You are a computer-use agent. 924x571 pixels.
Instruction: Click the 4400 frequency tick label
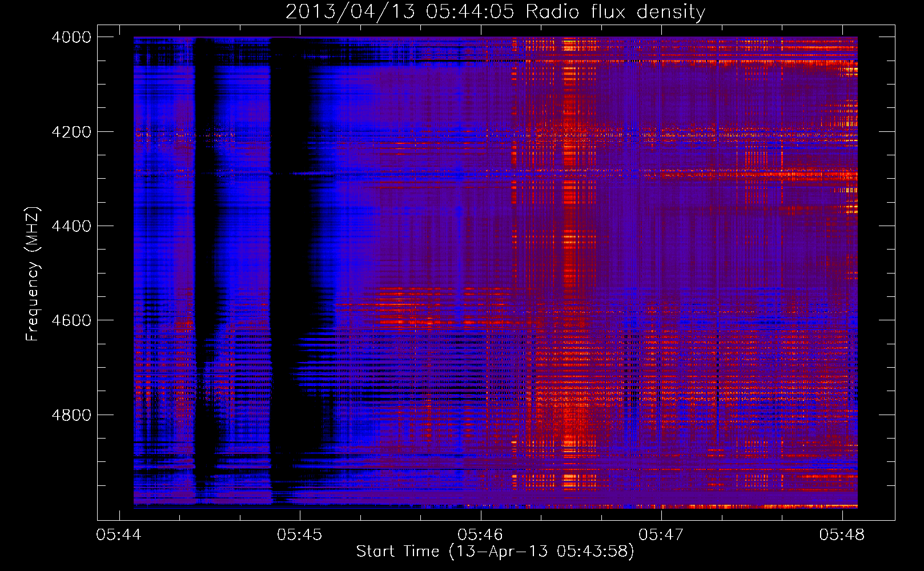click(71, 226)
